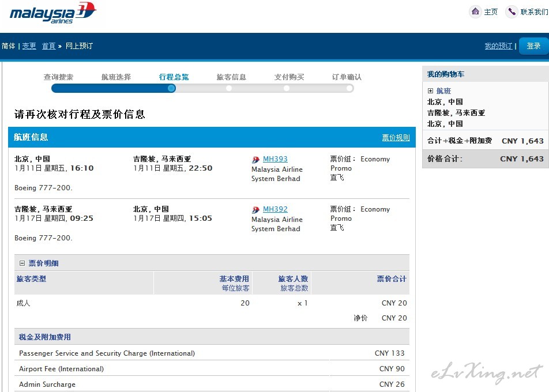Click the Airport Fee (International) row

pyautogui.click(x=212, y=368)
